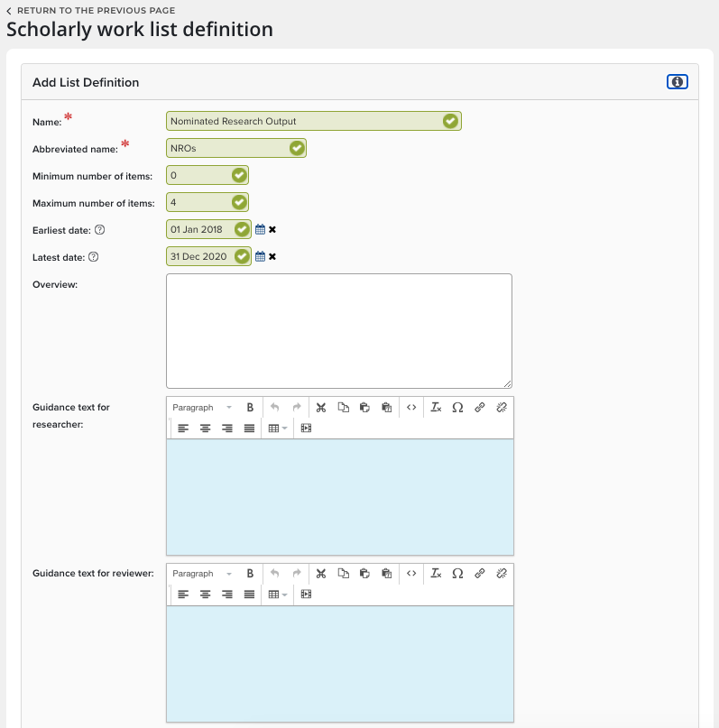The height and width of the screenshot is (728, 719).
Task: Clear formatting in researcher guidance editor
Action: point(436,408)
